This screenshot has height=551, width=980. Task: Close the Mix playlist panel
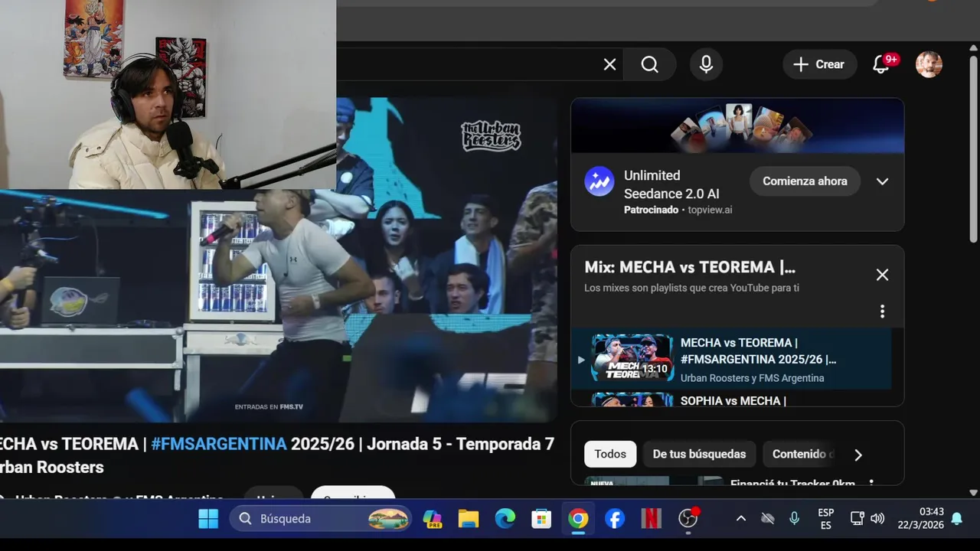[882, 275]
